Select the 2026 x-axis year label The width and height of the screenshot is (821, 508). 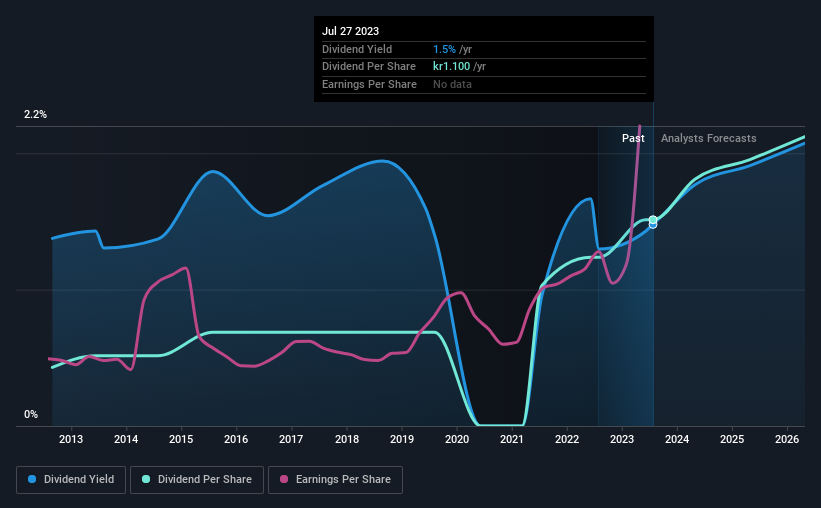787,439
